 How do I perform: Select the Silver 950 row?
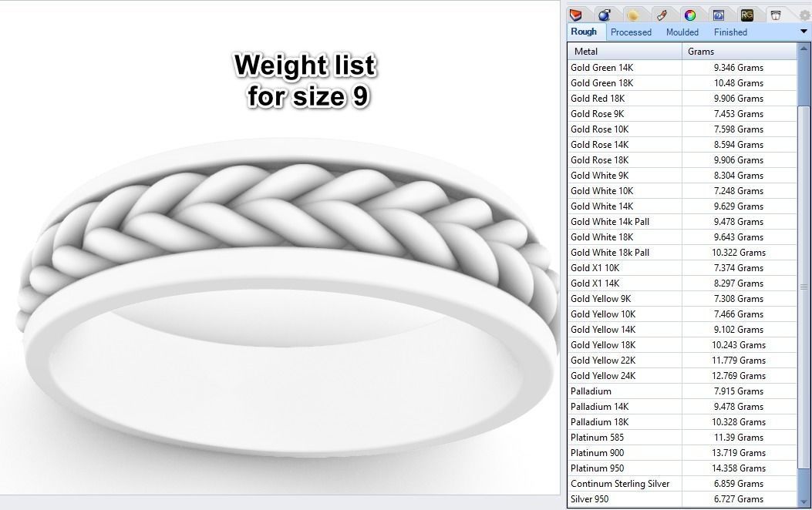tap(682, 499)
